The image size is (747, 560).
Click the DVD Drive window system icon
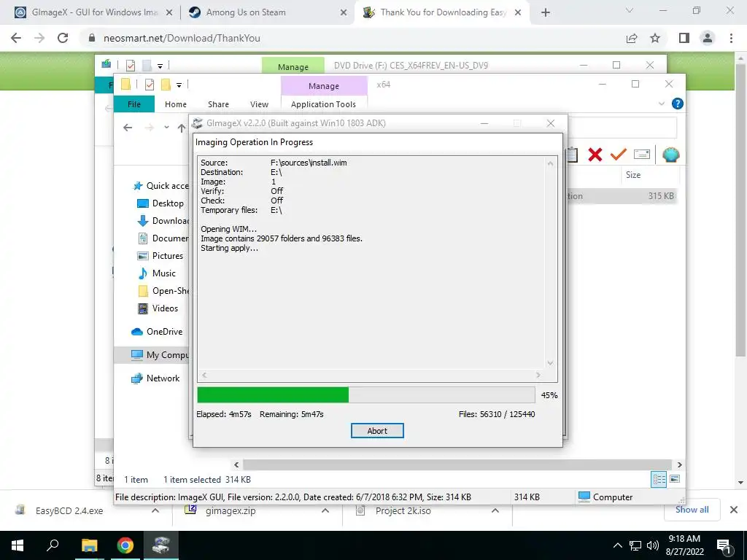[x=107, y=64]
